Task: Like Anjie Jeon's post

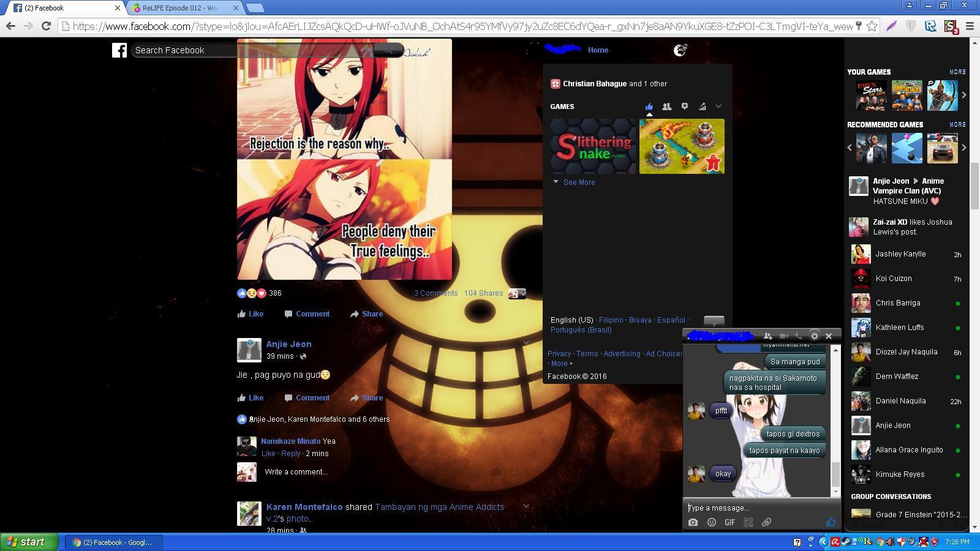Action: pos(251,398)
